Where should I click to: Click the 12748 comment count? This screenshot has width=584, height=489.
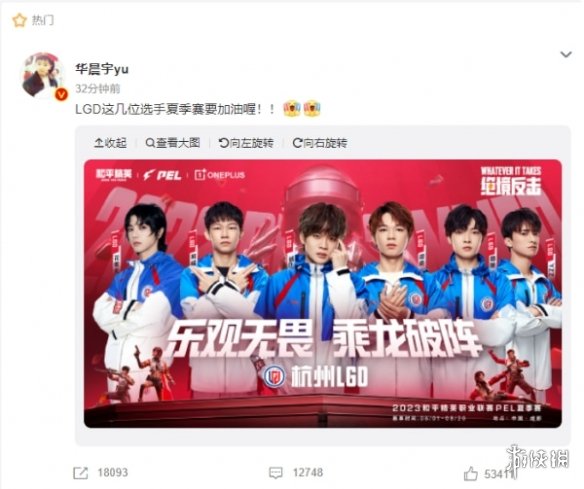point(308,473)
